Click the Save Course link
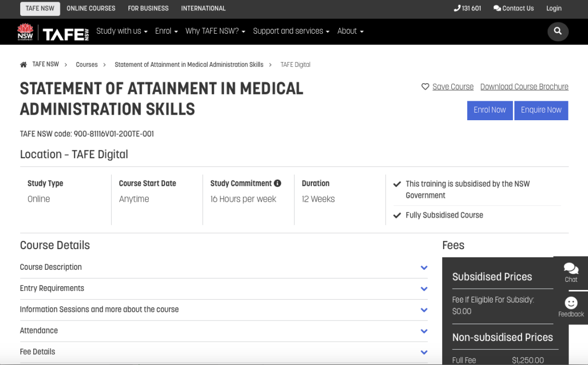Viewport: 588px width, 365px height. click(452, 86)
